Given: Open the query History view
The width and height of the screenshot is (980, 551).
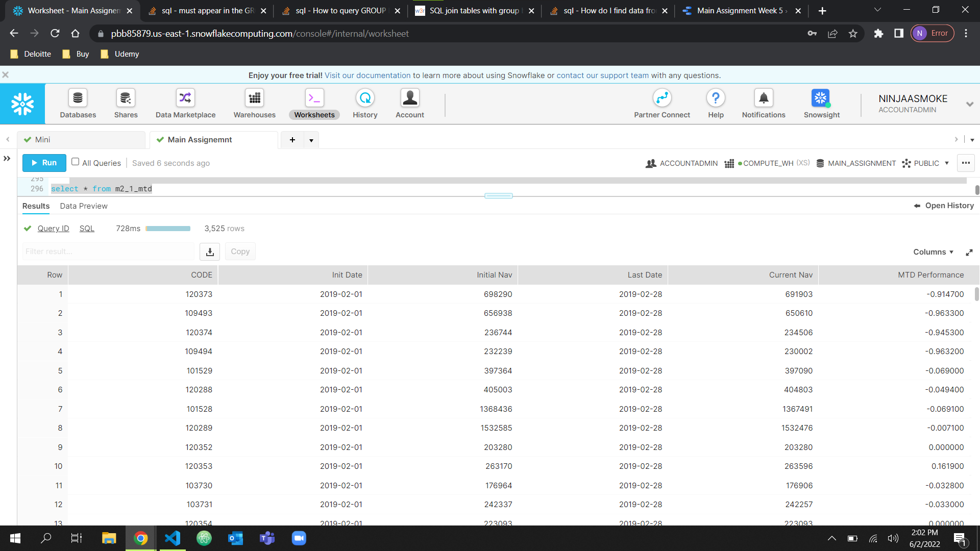Looking at the screenshot, I should tap(364, 103).
